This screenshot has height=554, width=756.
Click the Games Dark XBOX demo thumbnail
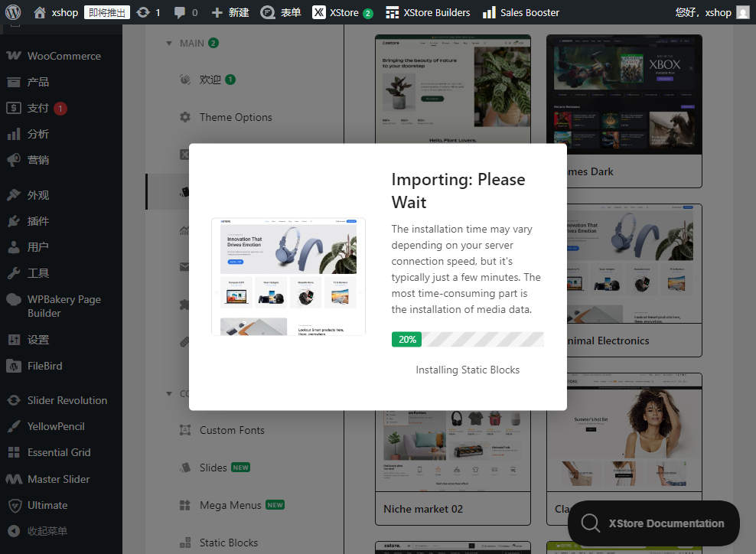624,94
